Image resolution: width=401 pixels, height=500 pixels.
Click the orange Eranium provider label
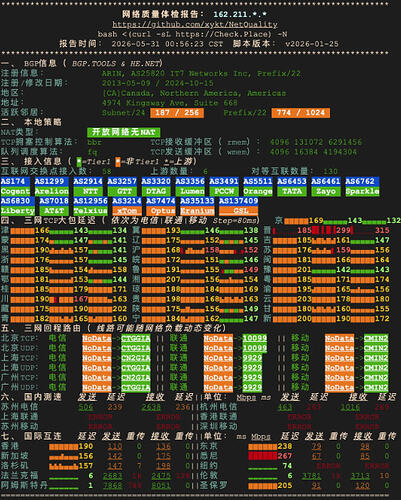(197, 211)
